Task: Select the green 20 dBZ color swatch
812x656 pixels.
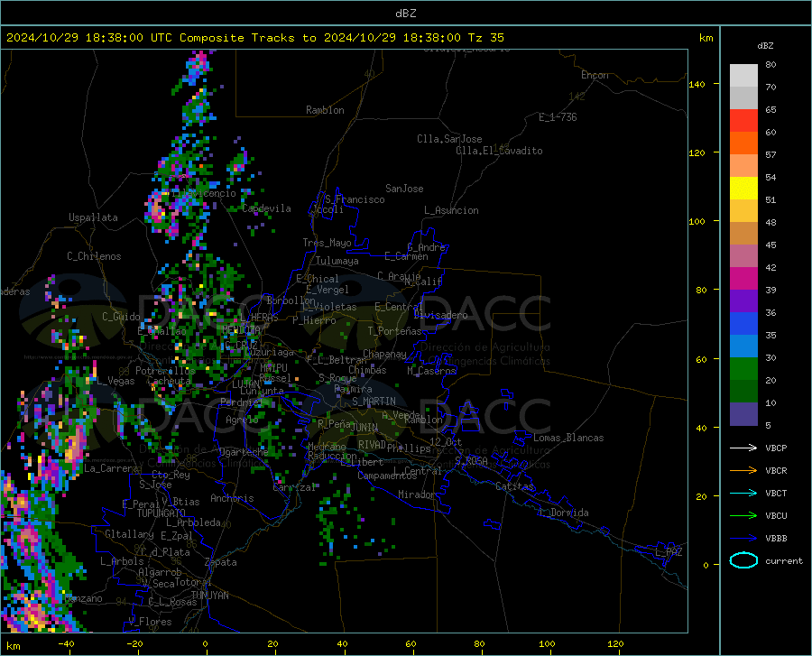Action: tap(743, 369)
